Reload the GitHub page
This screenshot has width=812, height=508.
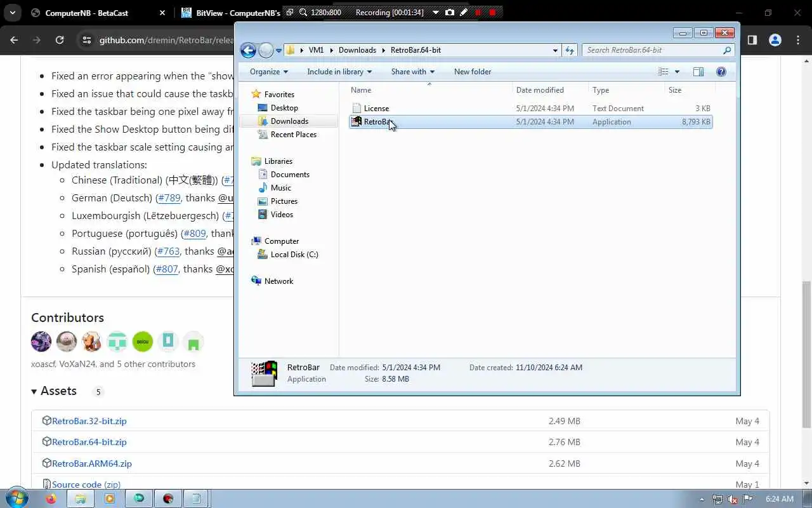point(60,40)
